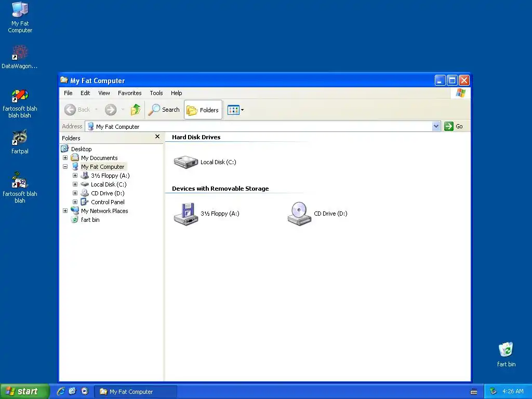Click Devices with Removable Storage header

pyautogui.click(x=220, y=189)
